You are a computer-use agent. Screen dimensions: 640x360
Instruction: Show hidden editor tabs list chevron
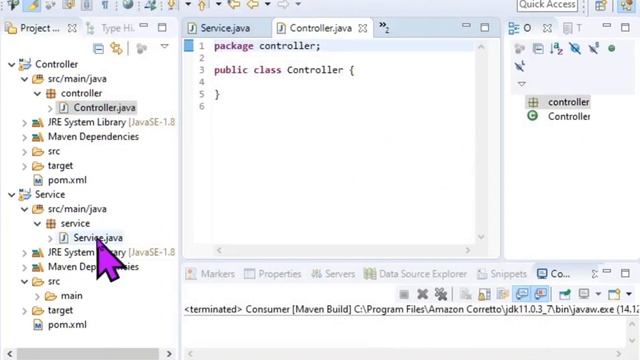[384, 27]
